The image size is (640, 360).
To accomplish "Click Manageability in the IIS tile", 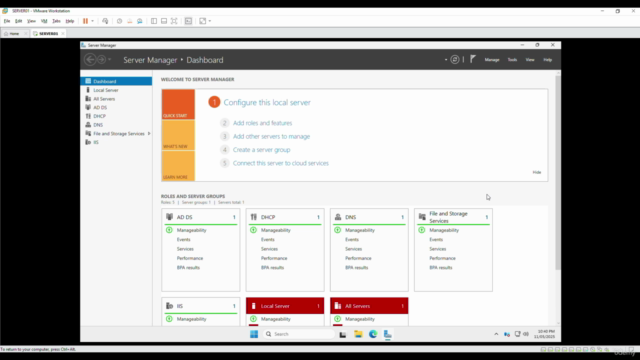I will pos(191,319).
